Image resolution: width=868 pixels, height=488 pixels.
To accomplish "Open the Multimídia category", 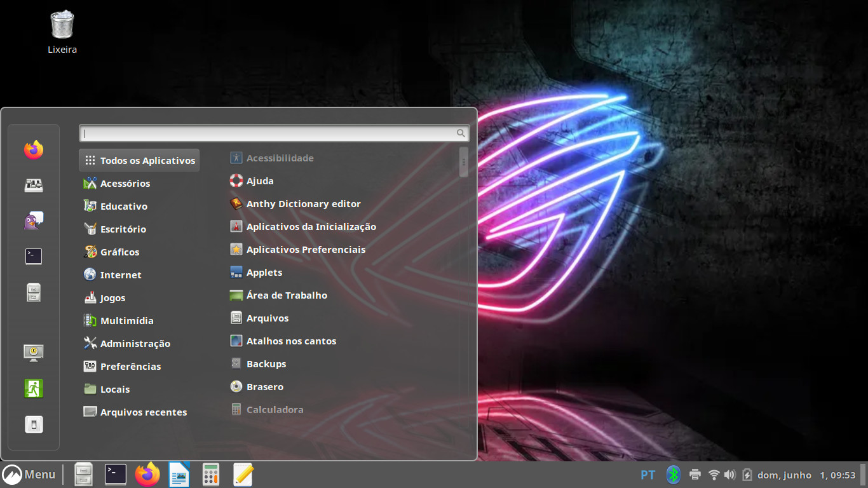I will coord(126,321).
